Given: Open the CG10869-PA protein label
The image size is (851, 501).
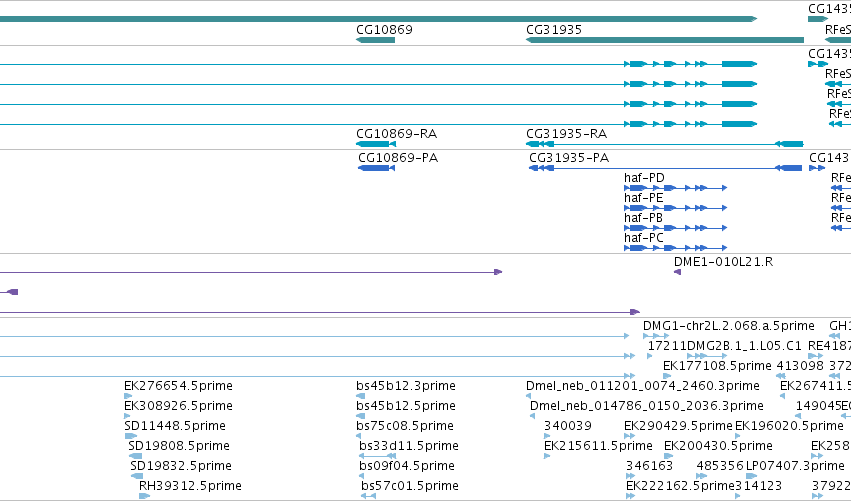Looking at the screenshot, I should tap(398, 157).
